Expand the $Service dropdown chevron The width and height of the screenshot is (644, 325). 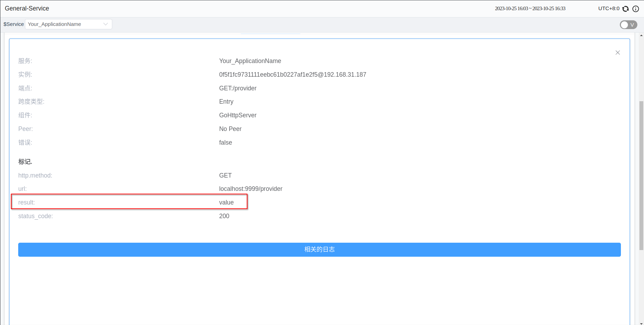point(105,24)
